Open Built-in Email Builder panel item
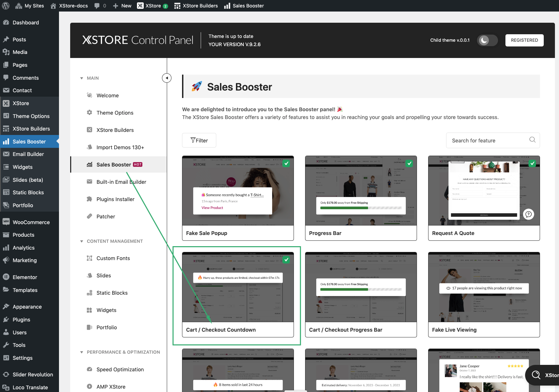 click(118, 182)
